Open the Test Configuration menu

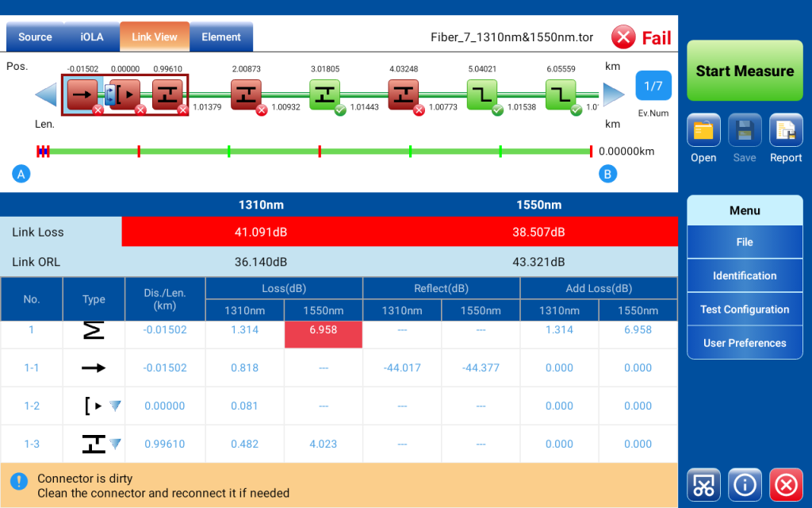pos(744,309)
